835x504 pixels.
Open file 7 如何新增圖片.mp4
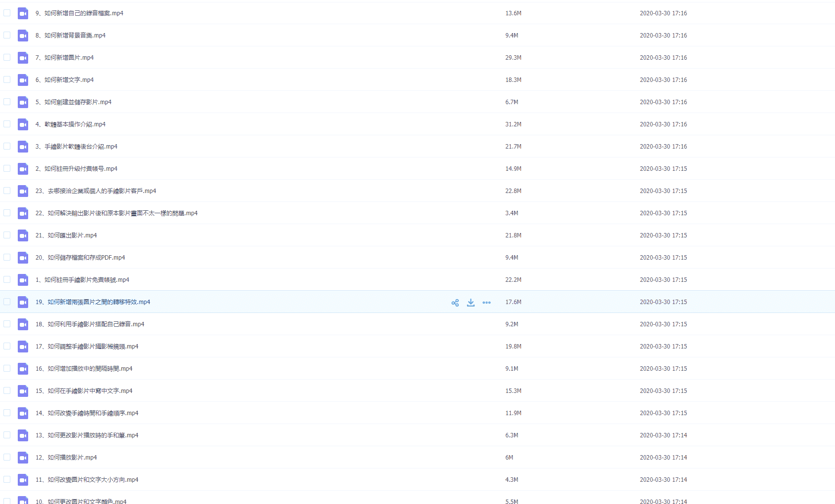point(65,58)
